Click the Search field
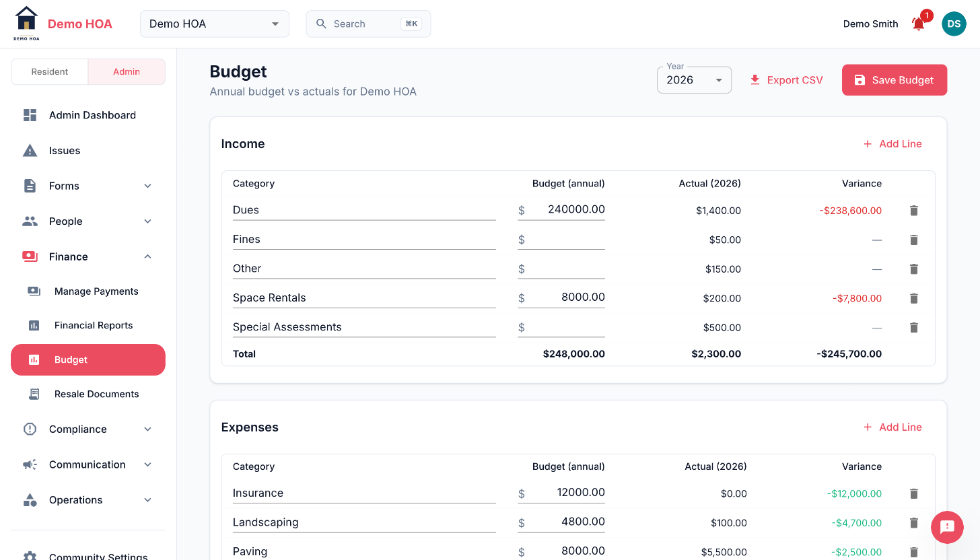Image resolution: width=980 pixels, height=560 pixels. pyautogui.click(x=368, y=24)
